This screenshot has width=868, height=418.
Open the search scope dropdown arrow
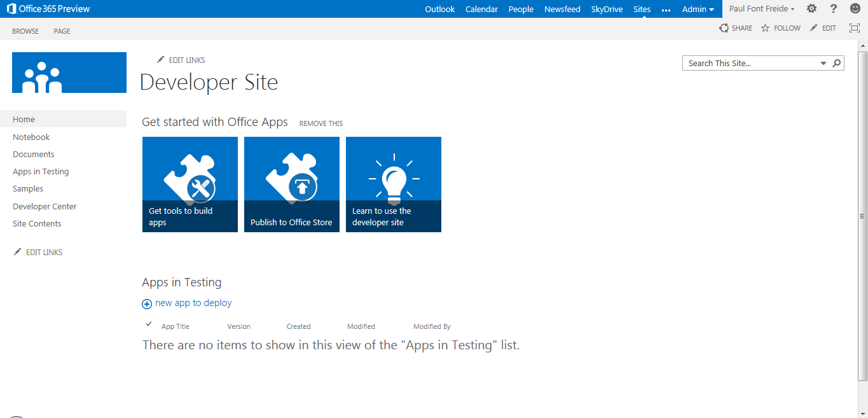[x=823, y=62]
